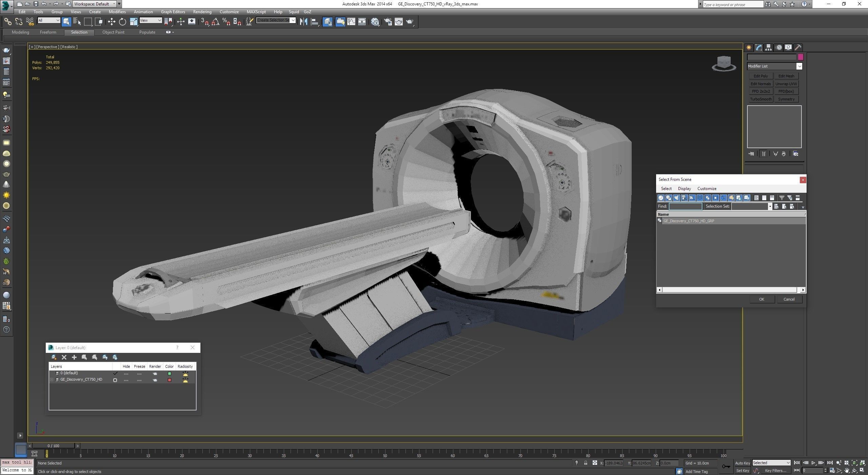Expand the Create Selection Set dropdown
Image resolution: width=868 pixels, height=475 pixels.
click(x=293, y=20)
